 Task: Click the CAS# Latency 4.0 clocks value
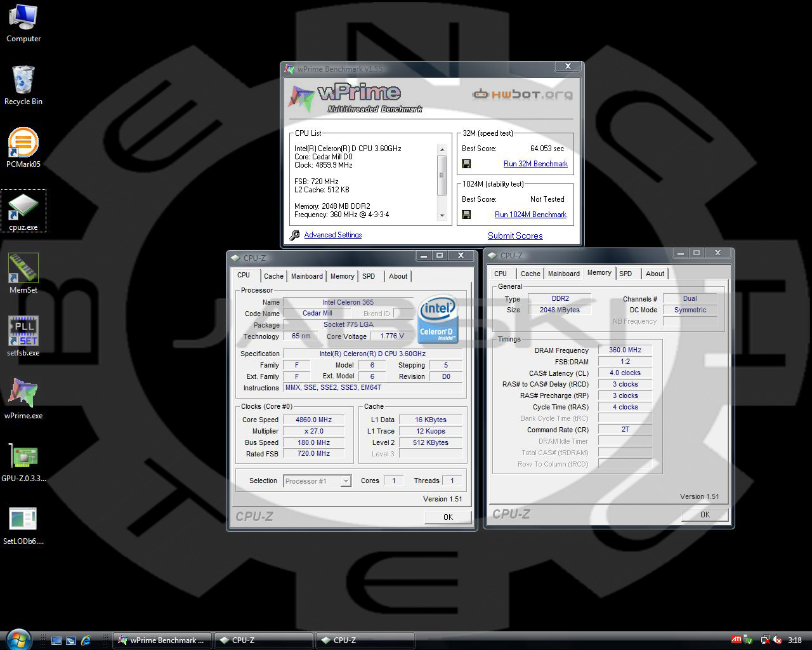click(625, 373)
